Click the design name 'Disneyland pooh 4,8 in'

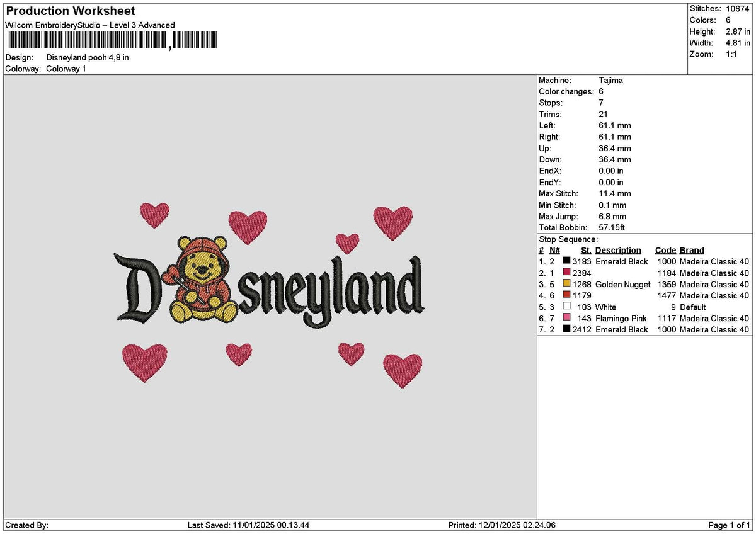click(88, 57)
